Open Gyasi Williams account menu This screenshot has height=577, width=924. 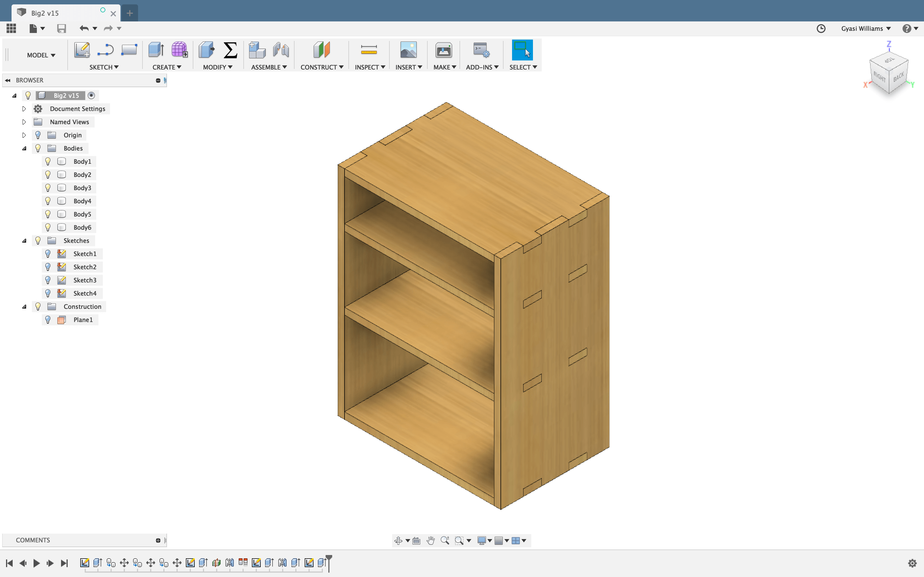(x=866, y=29)
